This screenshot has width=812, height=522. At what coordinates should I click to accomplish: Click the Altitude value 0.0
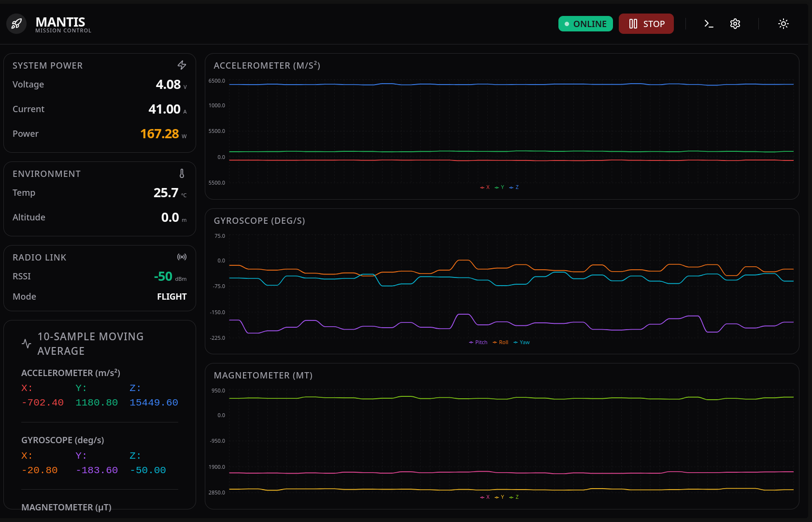[x=170, y=217]
